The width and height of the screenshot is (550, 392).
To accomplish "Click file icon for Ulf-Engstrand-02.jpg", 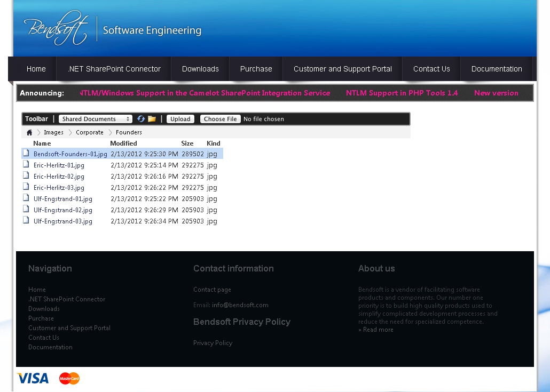I will 26,209.
